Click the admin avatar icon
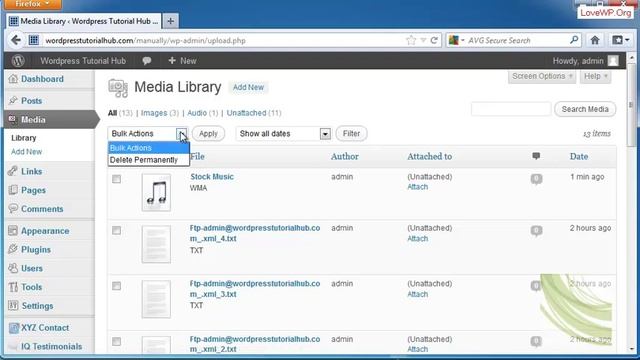 [613, 61]
